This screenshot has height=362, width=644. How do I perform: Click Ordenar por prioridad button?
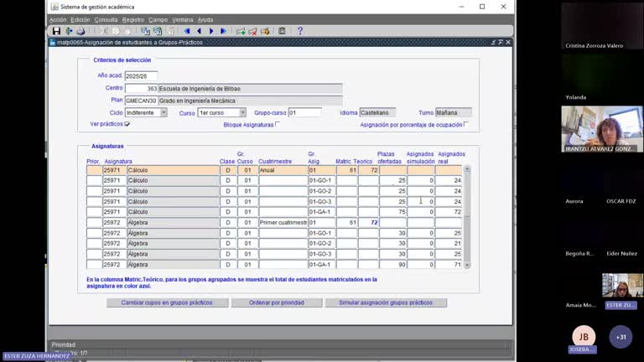coord(278,303)
